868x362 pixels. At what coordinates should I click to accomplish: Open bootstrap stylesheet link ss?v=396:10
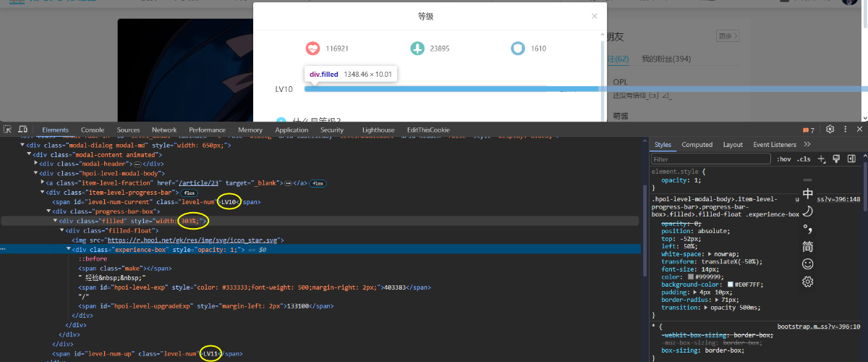click(x=819, y=327)
